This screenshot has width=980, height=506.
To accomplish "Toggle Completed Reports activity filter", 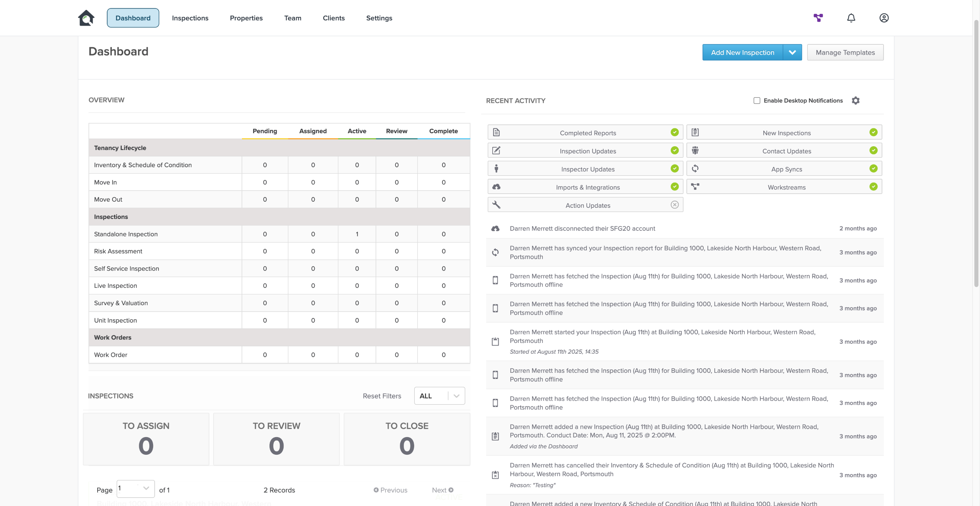I will pos(675,132).
